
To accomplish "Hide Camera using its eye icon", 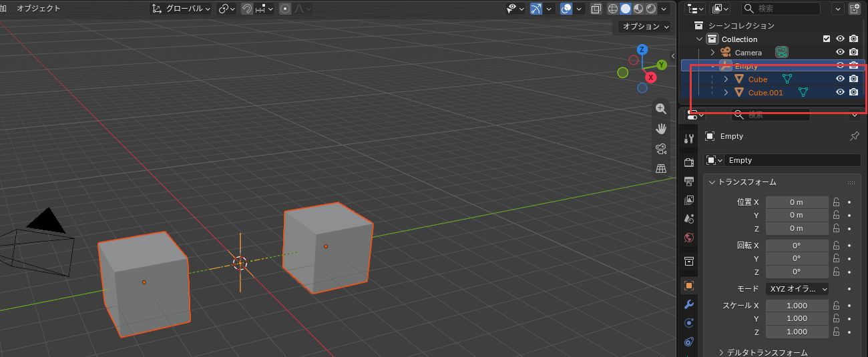I will click(841, 52).
